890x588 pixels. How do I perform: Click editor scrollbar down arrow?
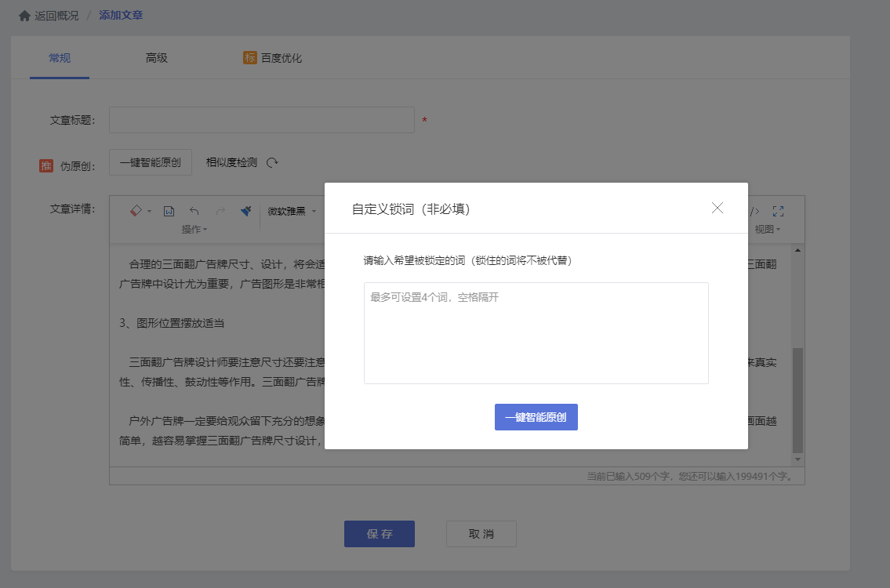tap(797, 459)
